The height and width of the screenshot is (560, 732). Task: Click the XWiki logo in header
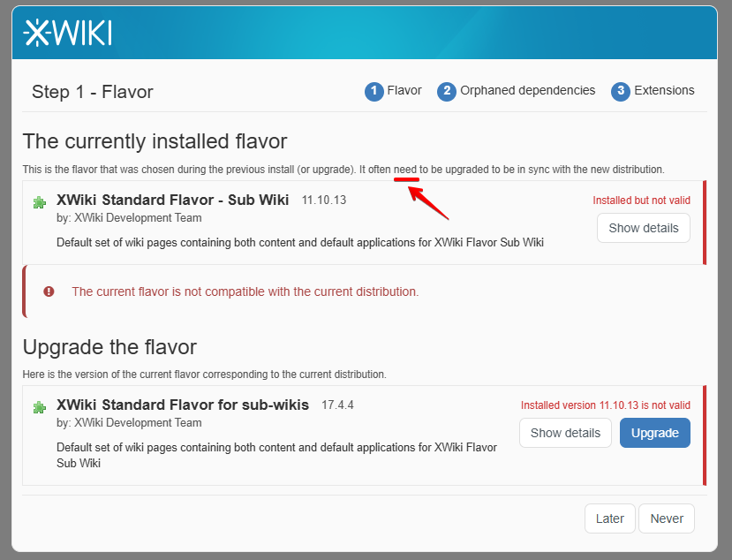click(x=67, y=33)
